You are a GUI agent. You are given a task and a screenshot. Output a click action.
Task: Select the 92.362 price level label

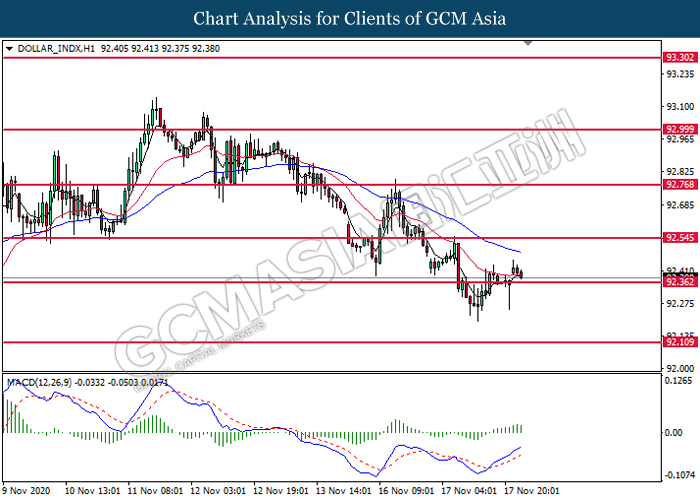680,282
